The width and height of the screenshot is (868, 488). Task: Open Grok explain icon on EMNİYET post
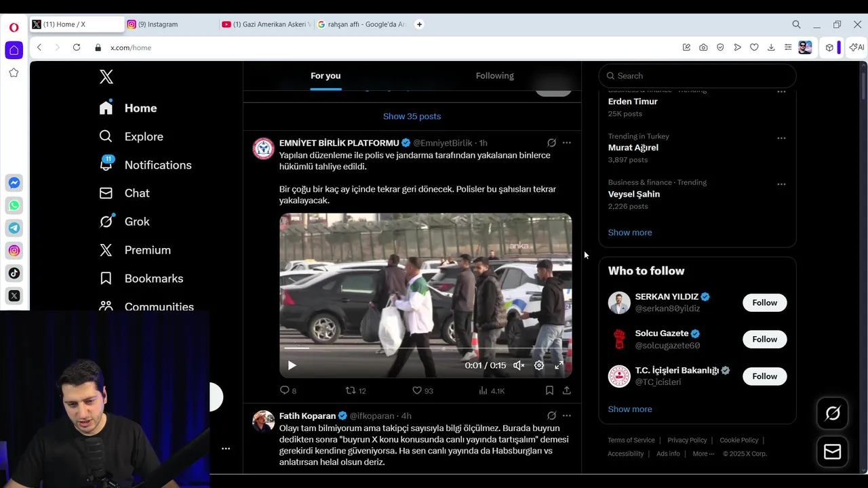point(551,143)
